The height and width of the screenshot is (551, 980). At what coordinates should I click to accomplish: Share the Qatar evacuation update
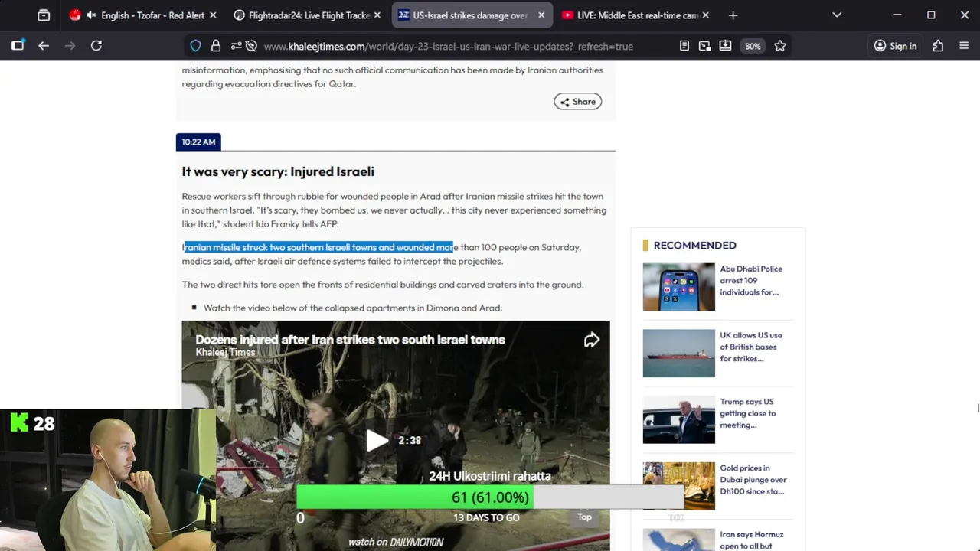coord(578,102)
